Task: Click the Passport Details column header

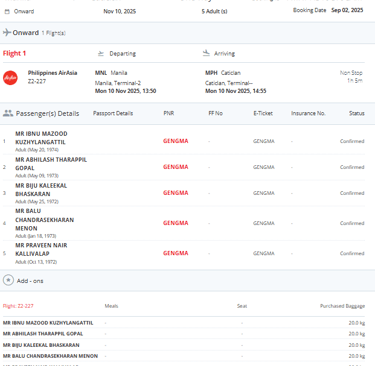Action: [x=113, y=113]
